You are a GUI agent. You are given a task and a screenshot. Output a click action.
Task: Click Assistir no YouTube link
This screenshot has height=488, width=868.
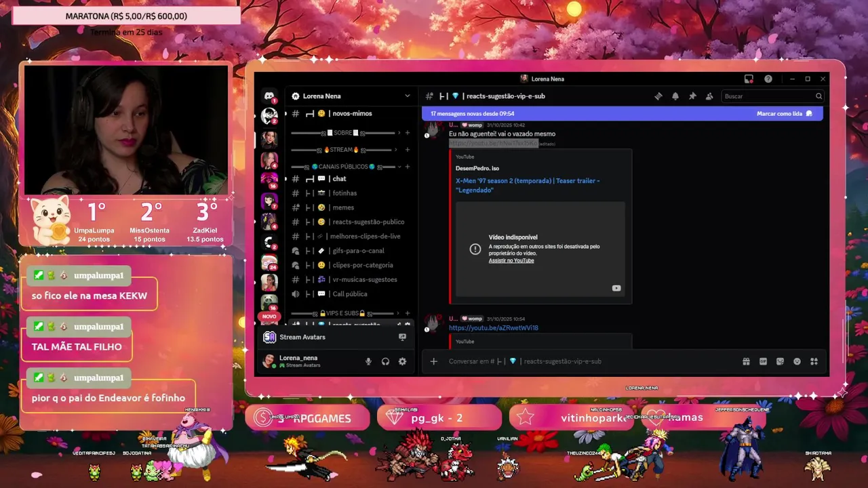(511, 261)
